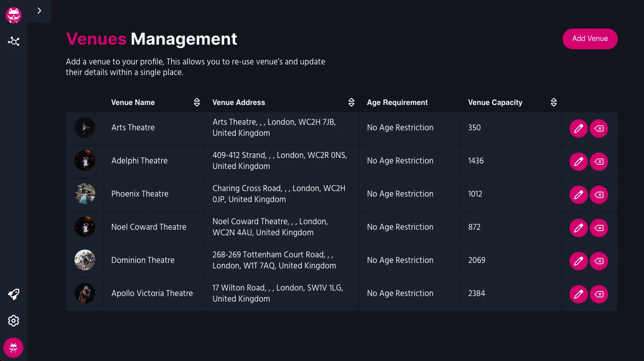
Task: Click the rocket icon in the sidebar
Action: tap(13, 295)
